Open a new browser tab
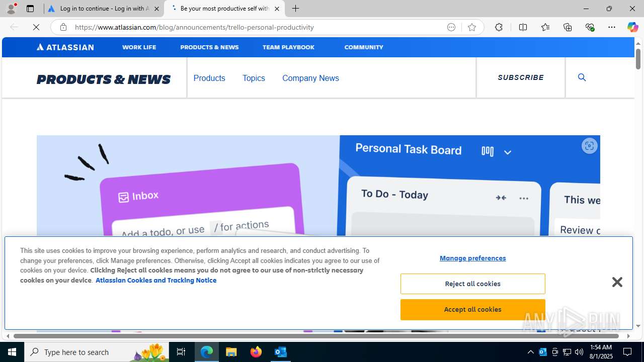The width and height of the screenshot is (644, 362). tap(295, 9)
